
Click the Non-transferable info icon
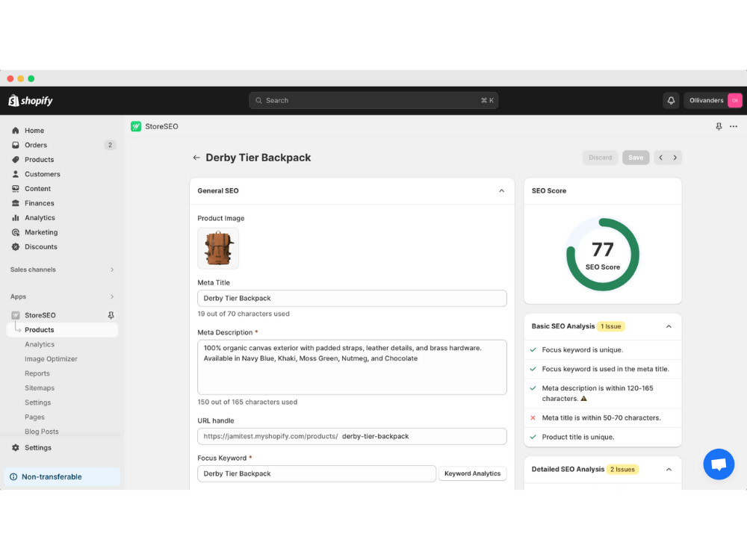tap(13, 476)
